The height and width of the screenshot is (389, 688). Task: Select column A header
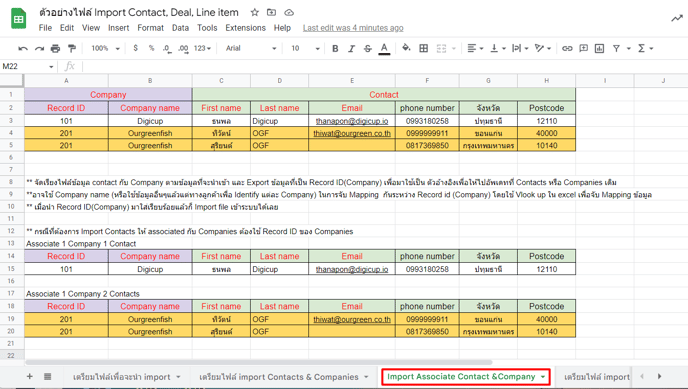66,81
